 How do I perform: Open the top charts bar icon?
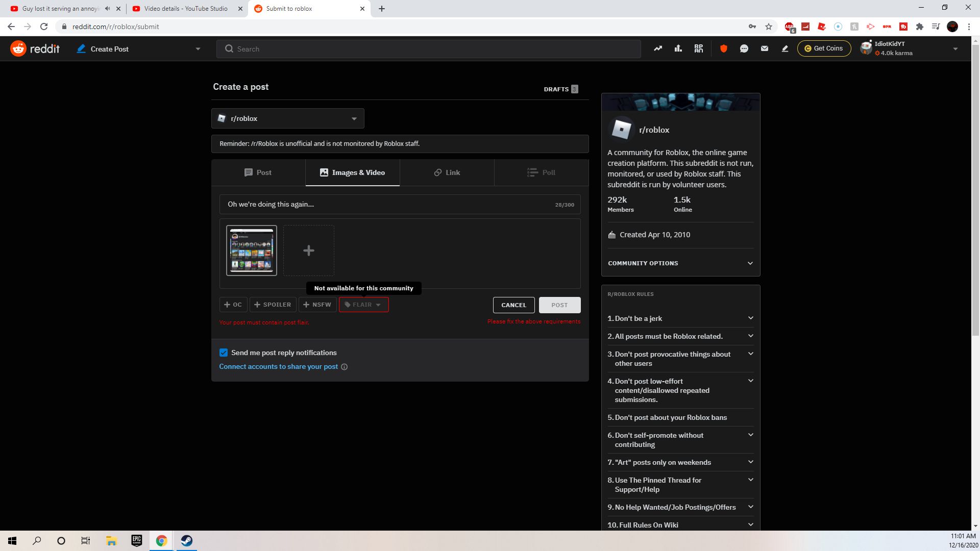pos(678,48)
